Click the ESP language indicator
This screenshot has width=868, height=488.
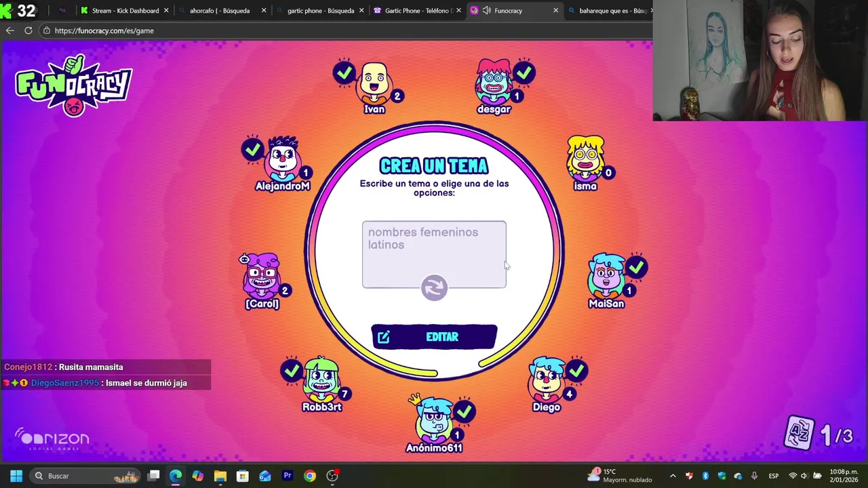point(773,476)
